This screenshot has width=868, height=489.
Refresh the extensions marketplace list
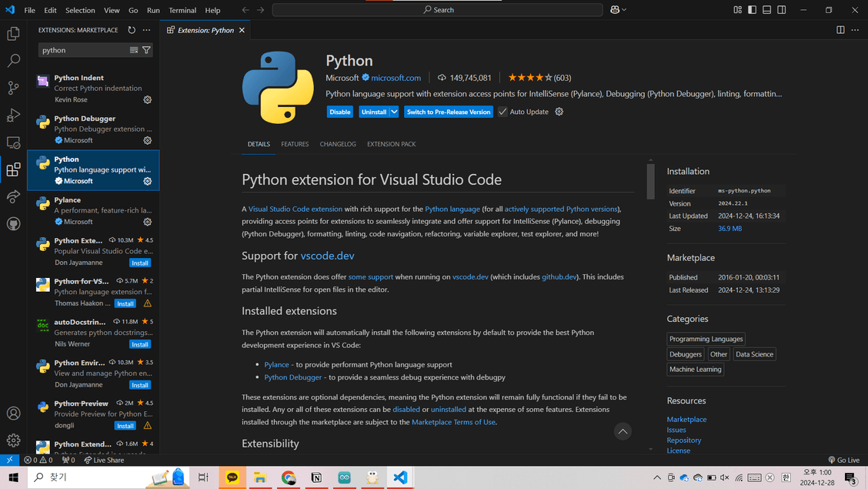click(132, 30)
